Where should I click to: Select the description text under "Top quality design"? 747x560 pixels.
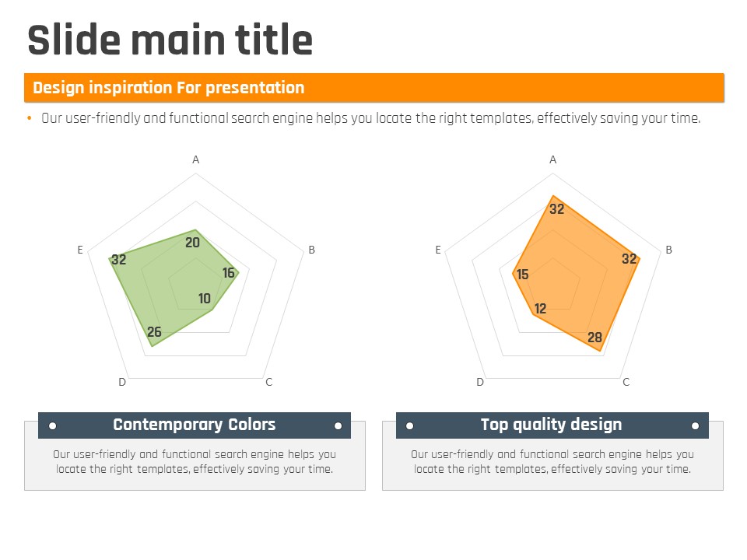552,462
